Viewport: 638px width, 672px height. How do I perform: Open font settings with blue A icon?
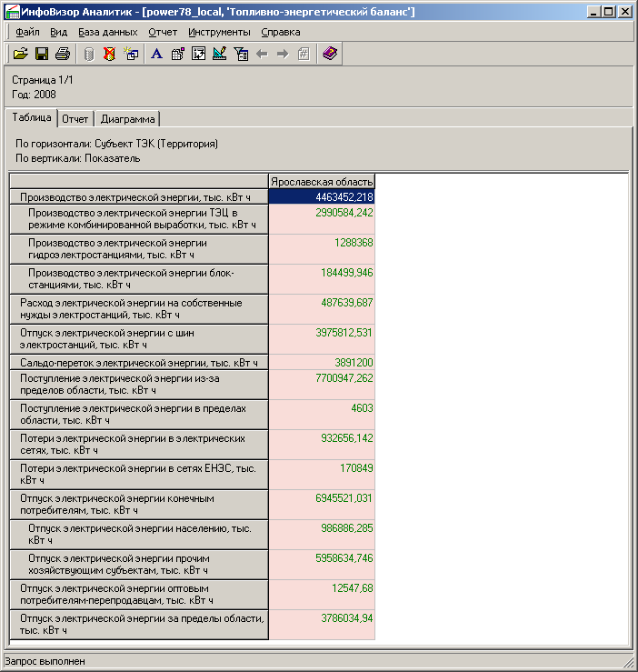coord(157,54)
